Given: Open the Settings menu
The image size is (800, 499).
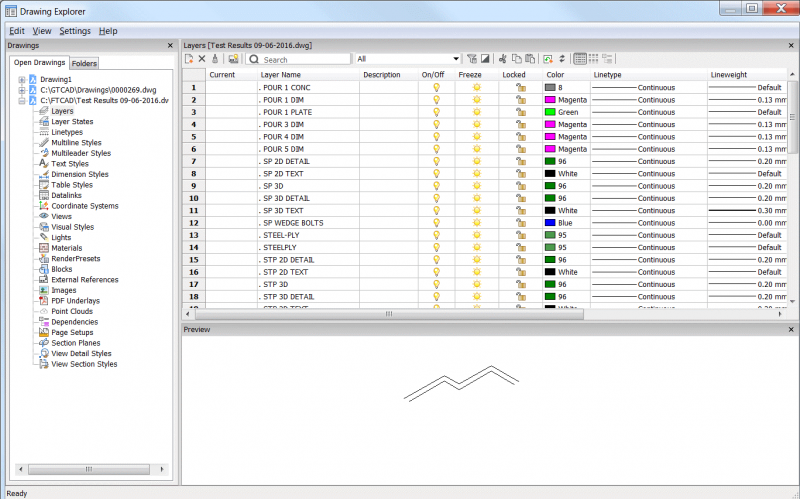Looking at the screenshot, I should [75, 31].
